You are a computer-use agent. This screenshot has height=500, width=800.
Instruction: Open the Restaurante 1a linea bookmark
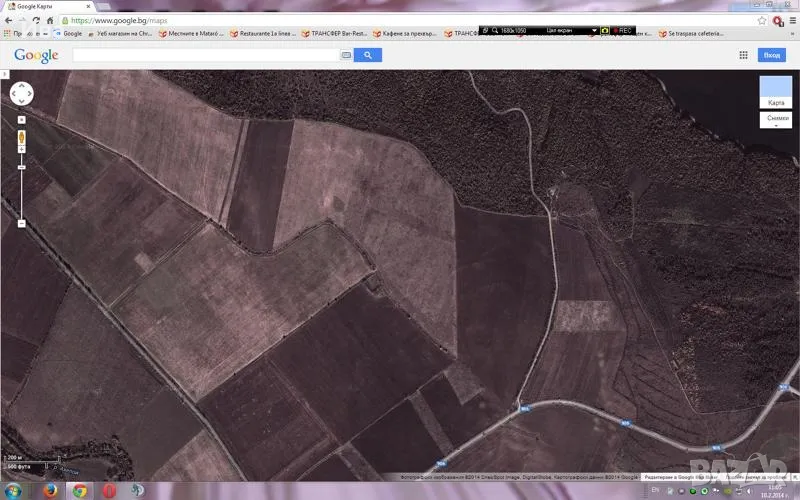[263, 33]
